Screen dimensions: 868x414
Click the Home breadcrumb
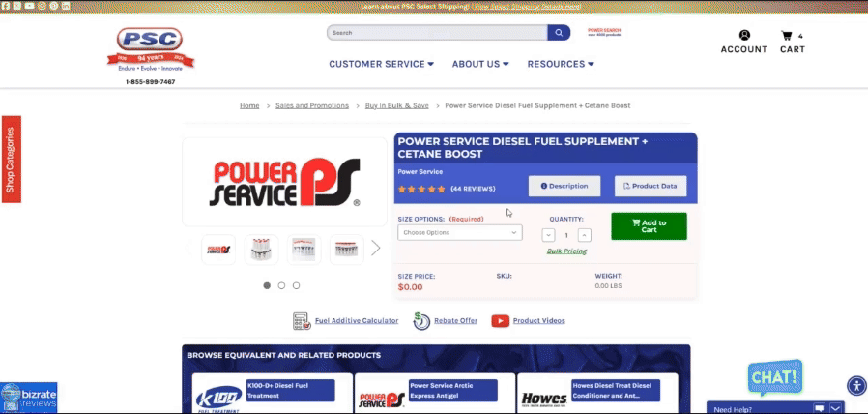point(249,105)
